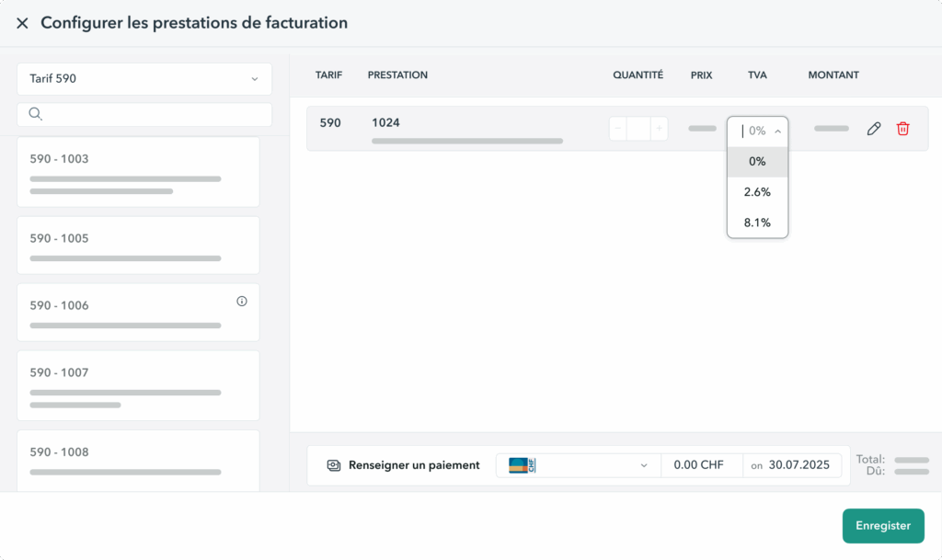Edit the 1024 service with pencil icon
This screenshot has height=560, width=942.
[874, 129]
